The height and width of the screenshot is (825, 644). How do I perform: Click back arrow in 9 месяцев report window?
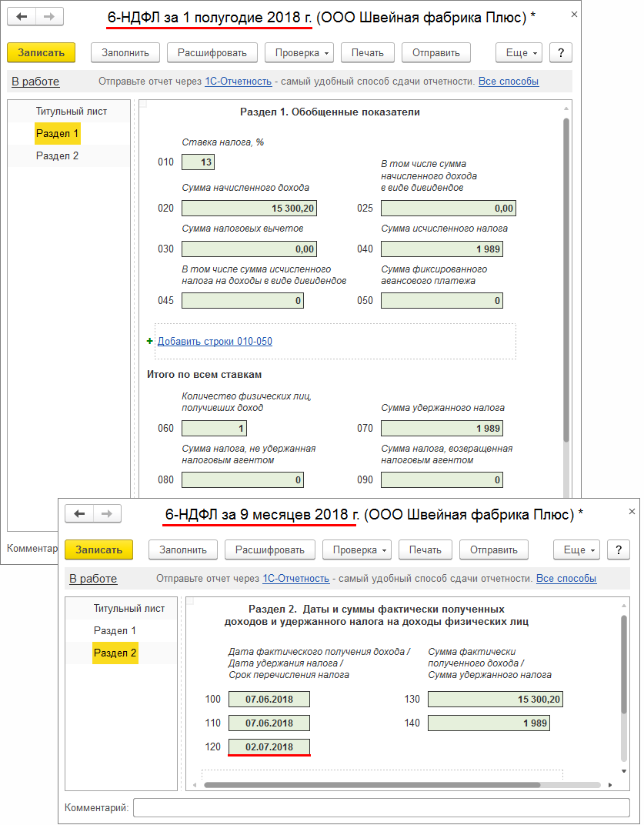coord(79,513)
